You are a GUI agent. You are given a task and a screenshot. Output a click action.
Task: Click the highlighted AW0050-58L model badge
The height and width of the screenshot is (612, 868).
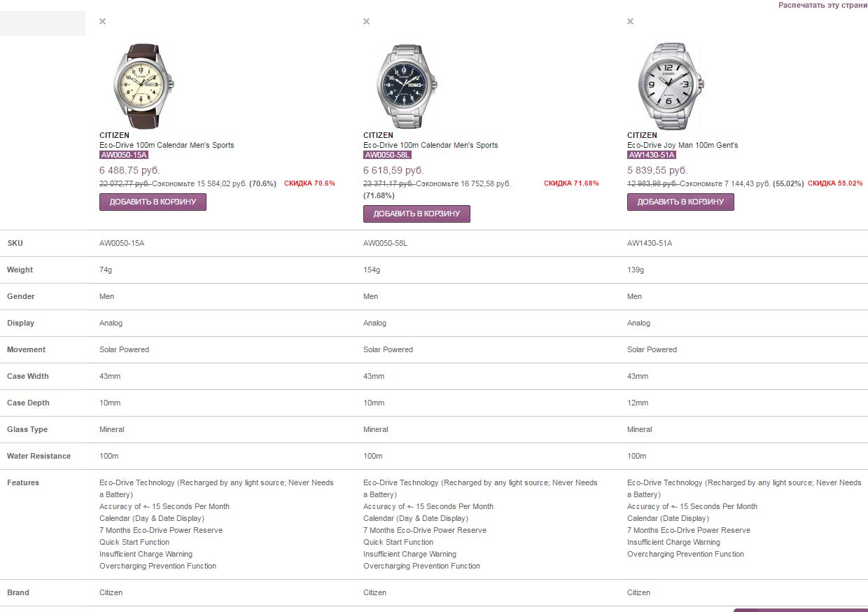pos(387,155)
